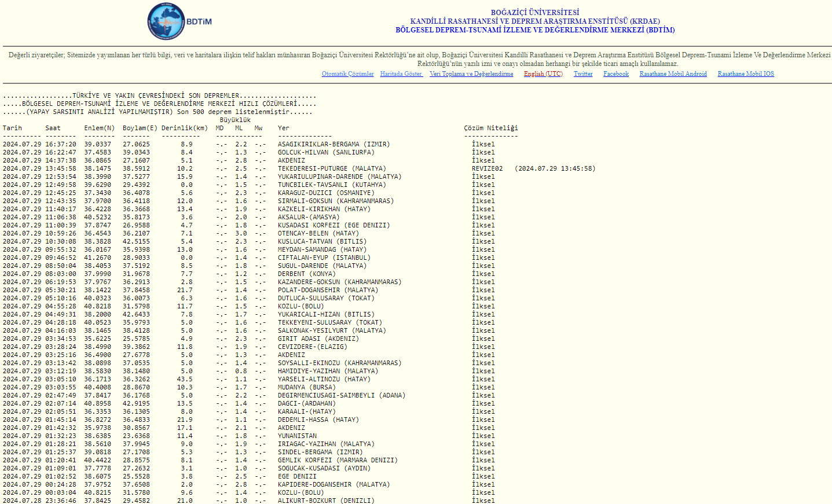The width and height of the screenshot is (832, 504).
Task: Select CIFTALAN-EYUP (ISTANBUL) location
Action: click(324, 258)
